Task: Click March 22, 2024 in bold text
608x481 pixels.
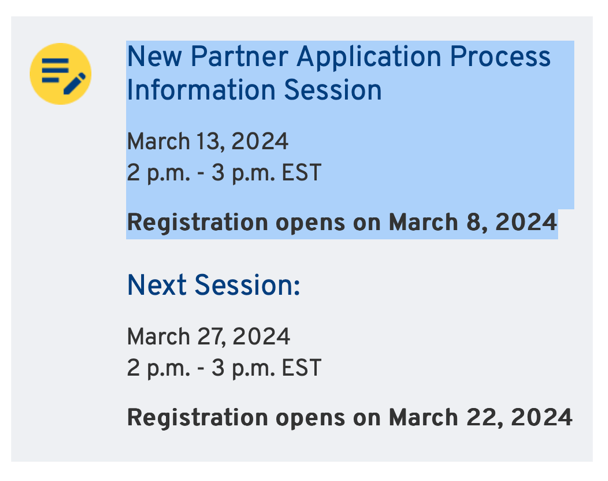Action: point(481,417)
